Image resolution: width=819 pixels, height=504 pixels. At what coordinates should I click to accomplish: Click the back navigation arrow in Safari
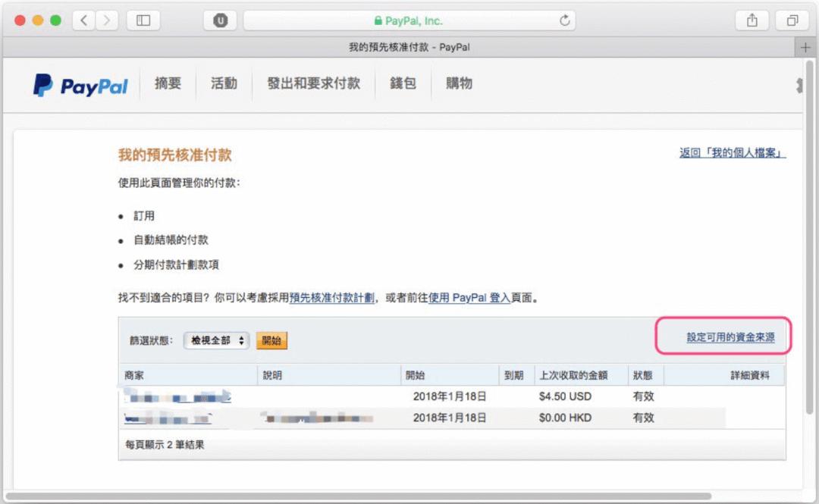coord(83,20)
